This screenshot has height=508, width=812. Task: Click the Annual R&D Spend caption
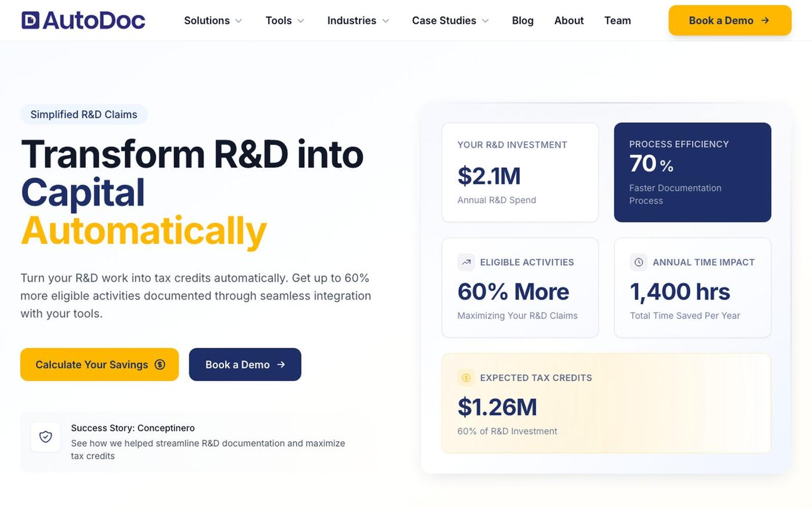[496, 200]
